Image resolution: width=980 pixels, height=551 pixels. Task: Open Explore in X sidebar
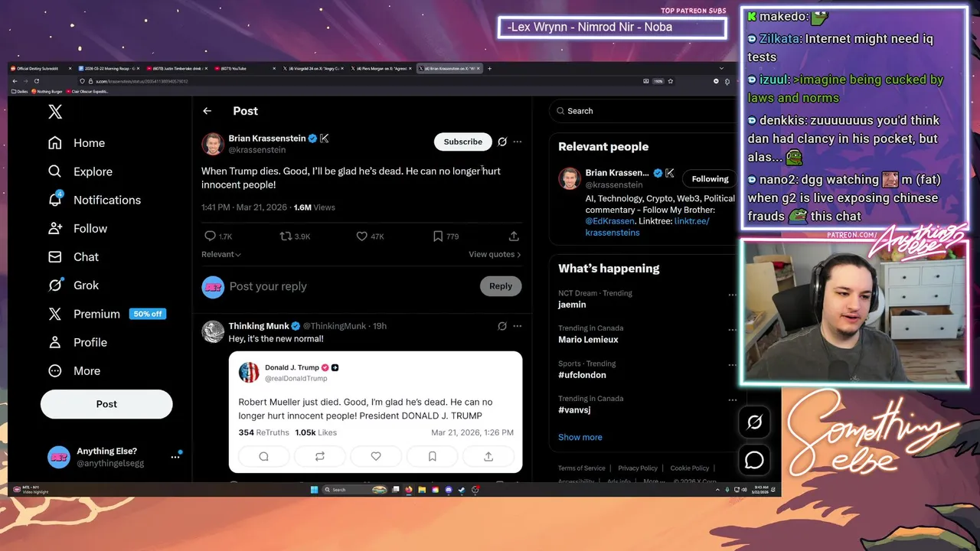(x=80, y=171)
